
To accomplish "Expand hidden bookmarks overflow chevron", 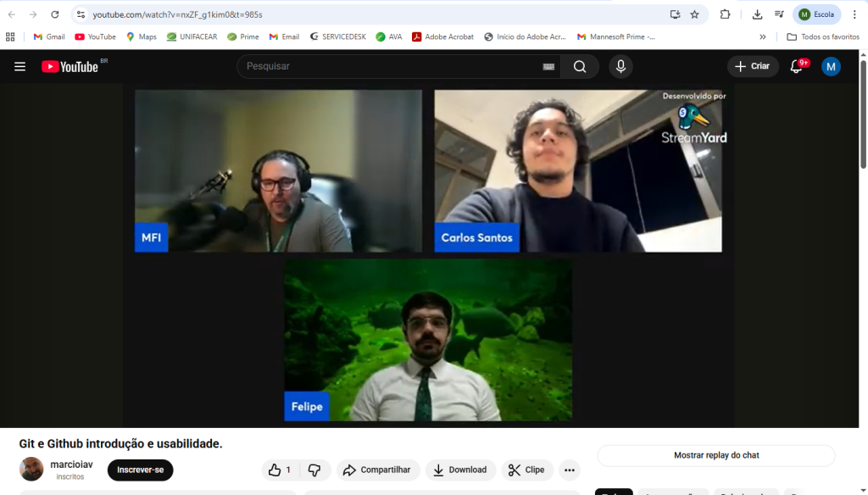I will pos(762,36).
